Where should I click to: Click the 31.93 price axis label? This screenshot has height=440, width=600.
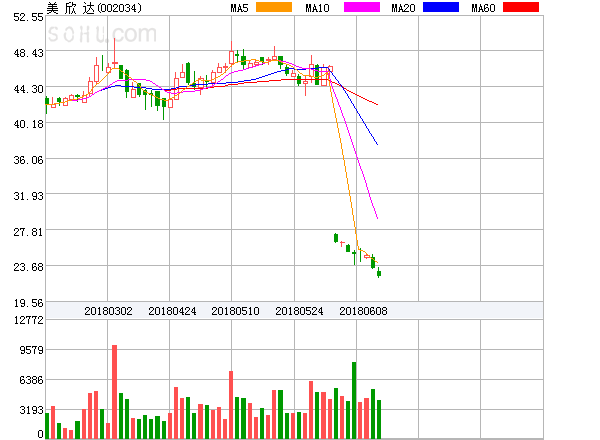(28, 196)
